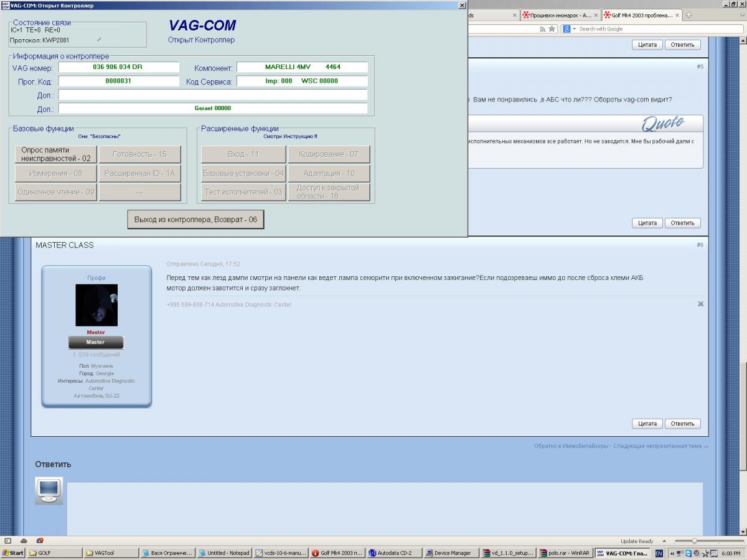The image size is (747, 560).
Task: Open post permalink #5
Action: pyautogui.click(x=700, y=67)
